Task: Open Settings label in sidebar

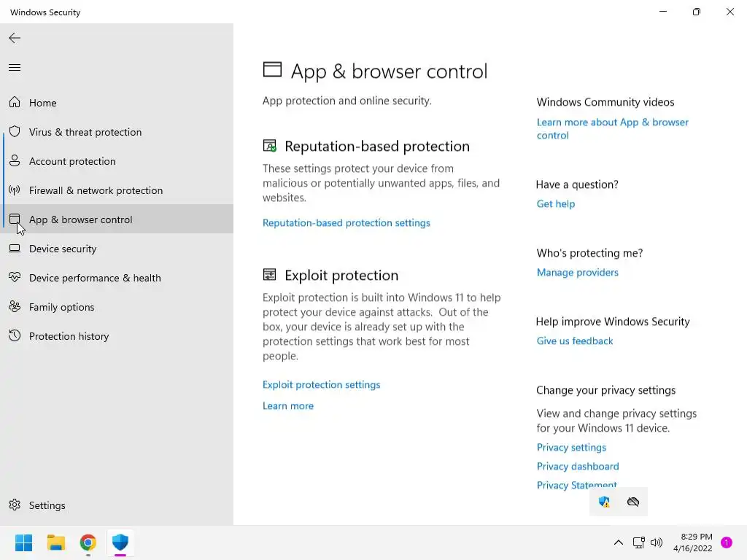Action: [47, 505]
